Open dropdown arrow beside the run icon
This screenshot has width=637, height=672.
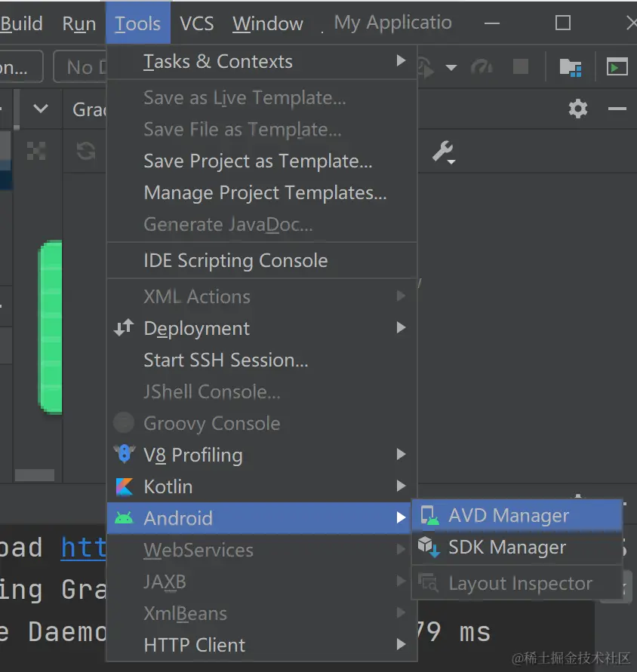click(451, 68)
